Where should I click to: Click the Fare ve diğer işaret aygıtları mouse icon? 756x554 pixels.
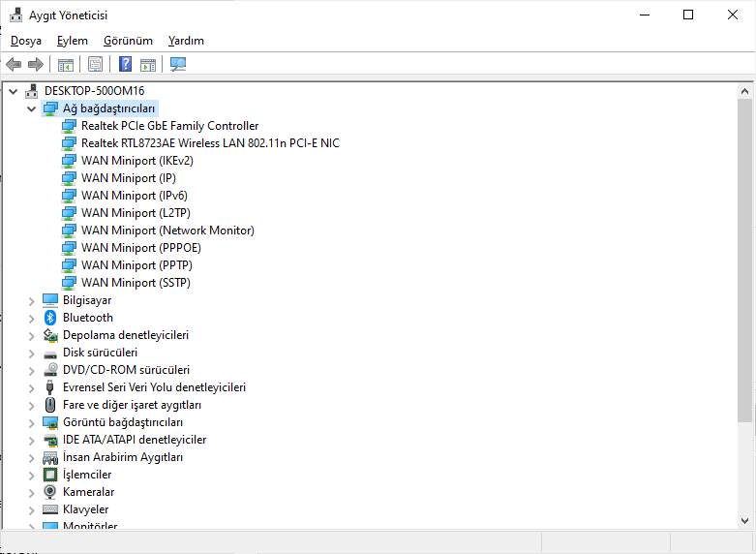50,405
